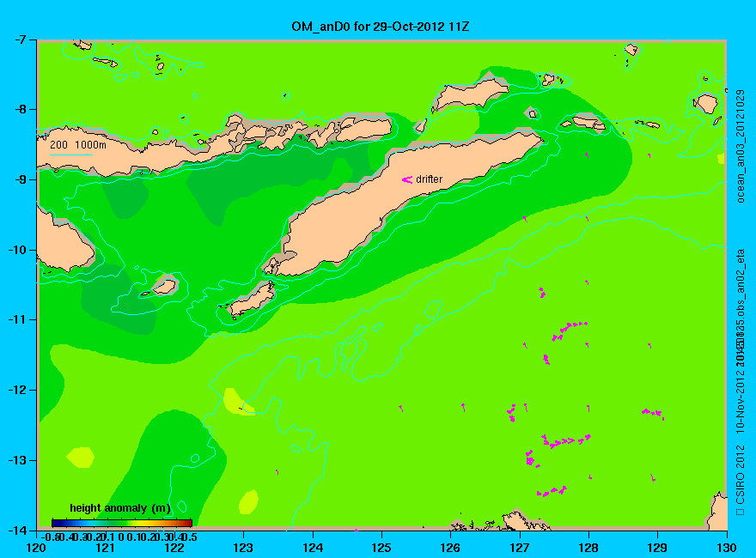Click longitude tick label 125
Image resolution: width=756 pixels, height=558 pixels.
point(381,548)
